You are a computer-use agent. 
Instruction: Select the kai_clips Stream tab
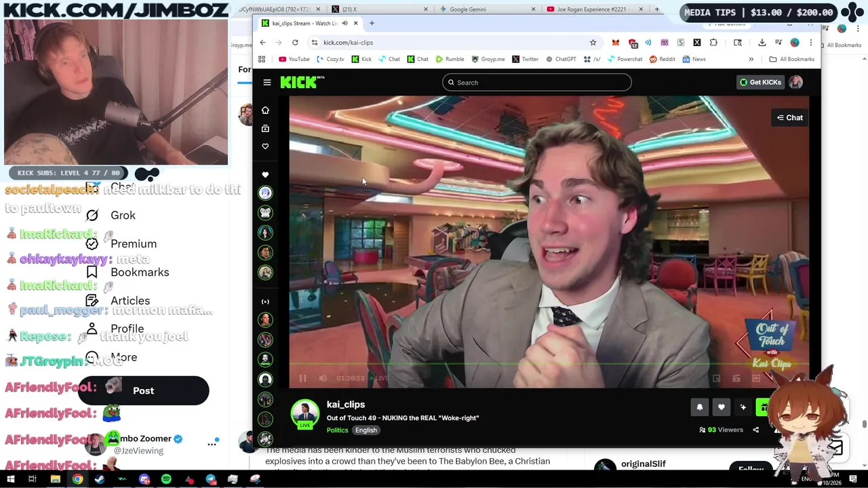pos(310,23)
